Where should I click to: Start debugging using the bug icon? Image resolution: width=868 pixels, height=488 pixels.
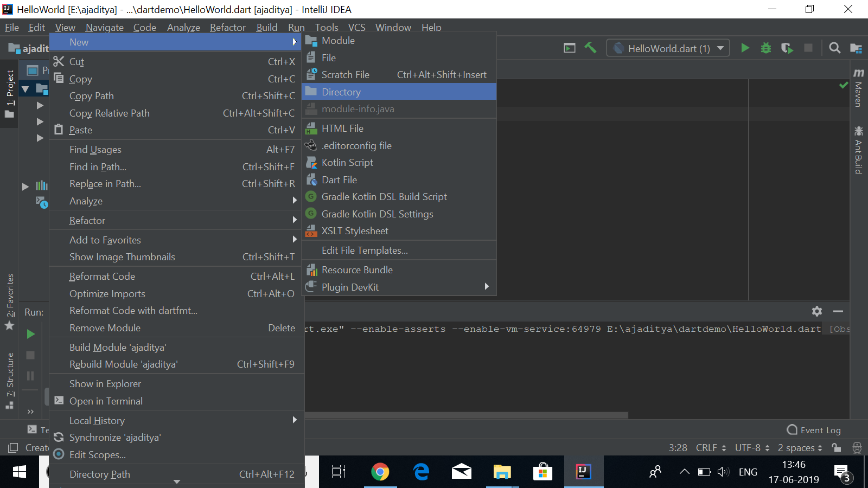pos(765,48)
